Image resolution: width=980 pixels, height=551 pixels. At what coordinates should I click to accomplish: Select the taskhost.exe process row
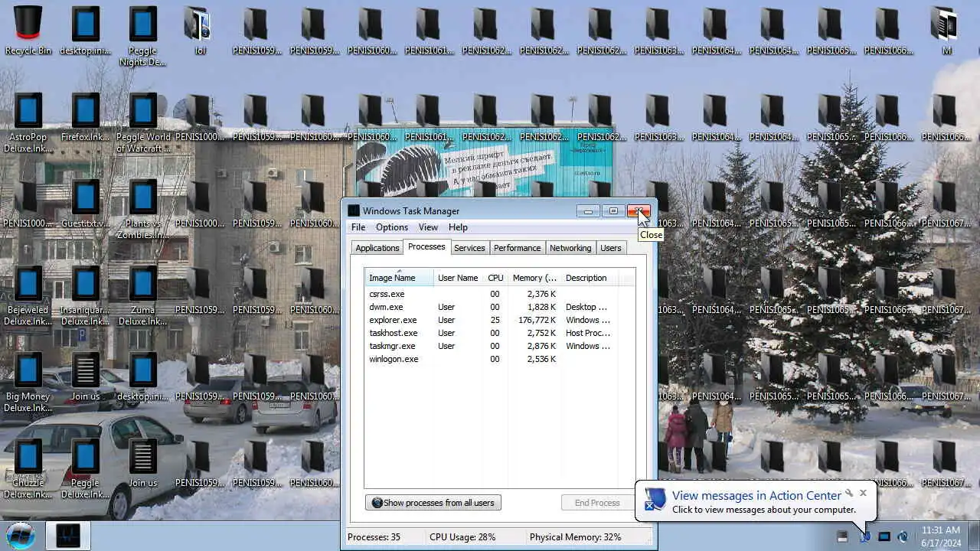coord(500,333)
